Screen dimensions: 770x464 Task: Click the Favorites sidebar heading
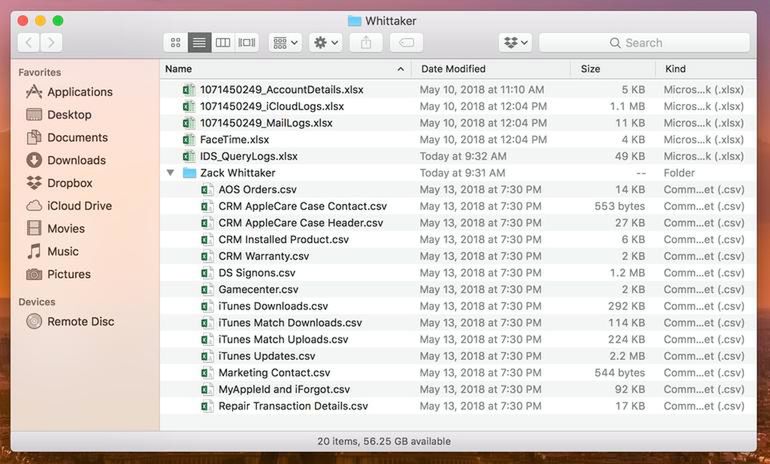click(40, 72)
